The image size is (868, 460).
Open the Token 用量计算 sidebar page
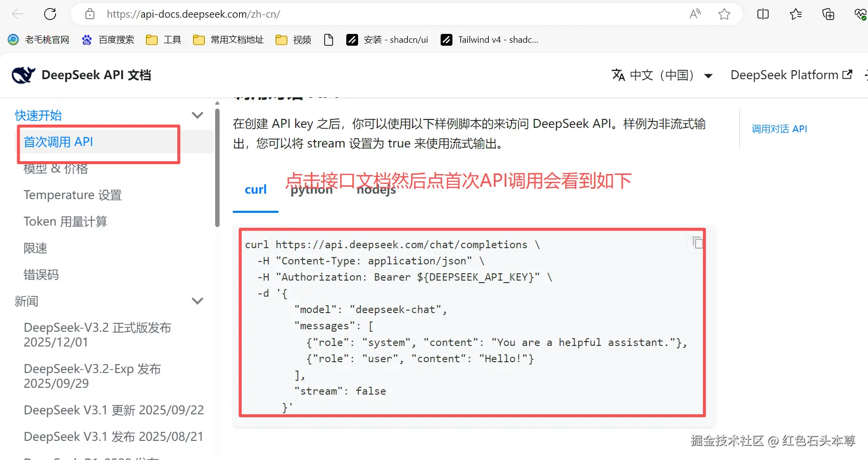65,222
